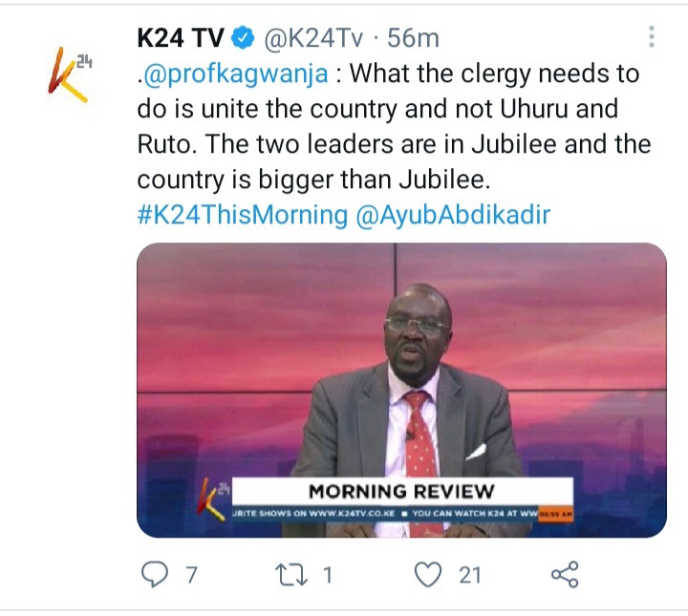This screenshot has height=616, width=688.
Task: Tap the reply speech bubble icon
Action: click(155, 574)
